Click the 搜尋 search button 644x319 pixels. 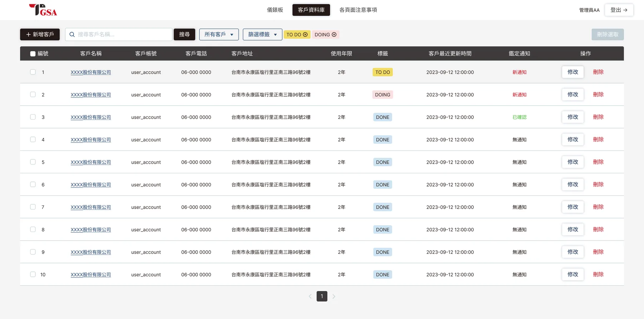(184, 34)
